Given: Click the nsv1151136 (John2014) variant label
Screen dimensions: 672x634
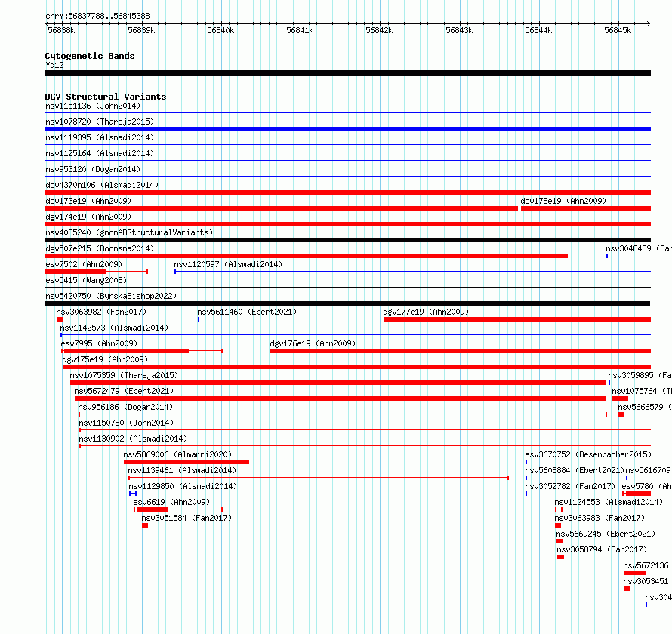Looking at the screenshot, I should click(x=93, y=106).
